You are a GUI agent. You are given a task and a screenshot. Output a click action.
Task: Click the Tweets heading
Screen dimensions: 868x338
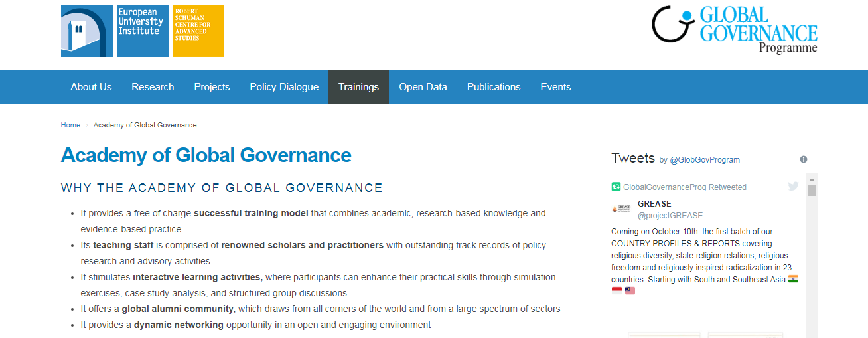pos(633,158)
